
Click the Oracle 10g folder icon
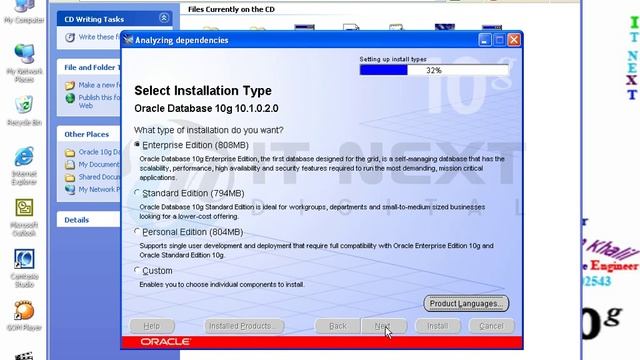pos(70,153)
